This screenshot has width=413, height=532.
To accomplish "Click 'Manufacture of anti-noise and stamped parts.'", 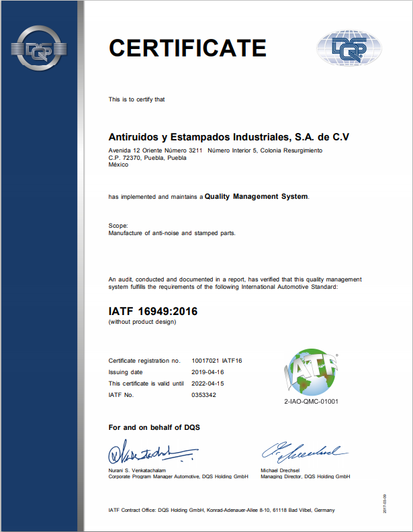I will tap(172, 233).
